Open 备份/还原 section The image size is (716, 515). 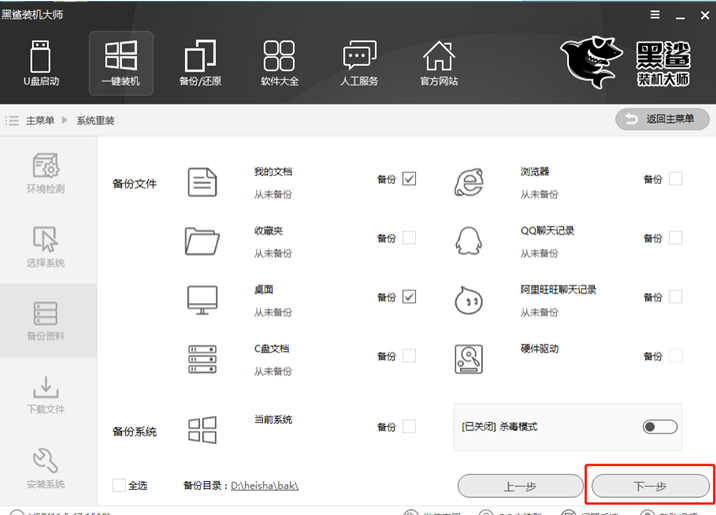click(x=200, y=63)
